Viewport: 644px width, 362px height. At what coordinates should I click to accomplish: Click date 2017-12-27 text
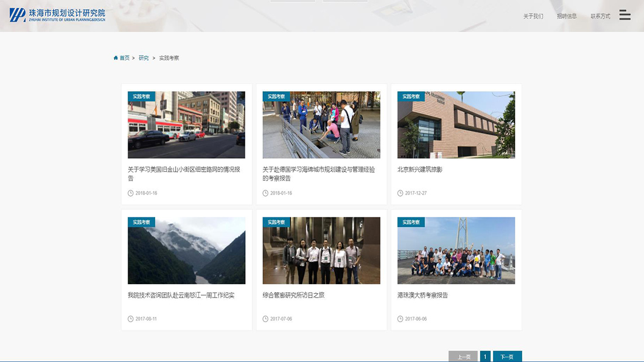coord(416,193)
